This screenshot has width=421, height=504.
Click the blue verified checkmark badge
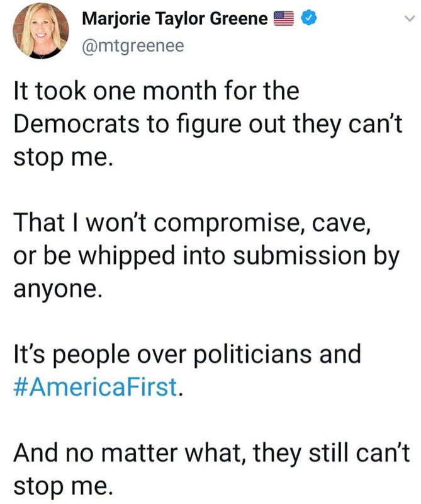pyautogui.click(x=308, y=20)
